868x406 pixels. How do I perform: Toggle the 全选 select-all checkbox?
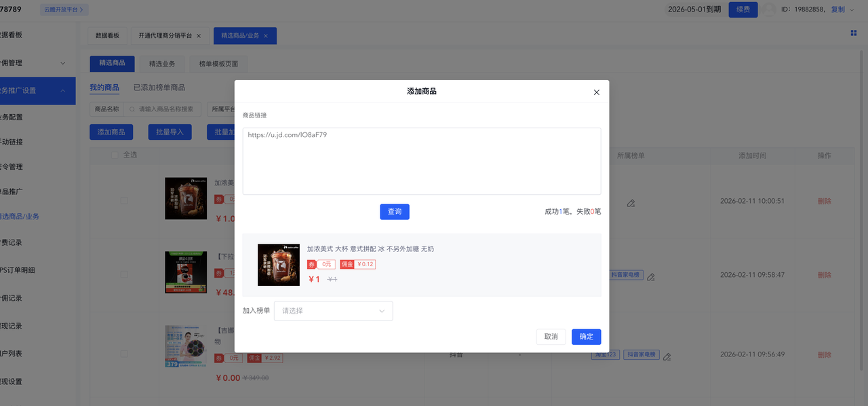115,155
